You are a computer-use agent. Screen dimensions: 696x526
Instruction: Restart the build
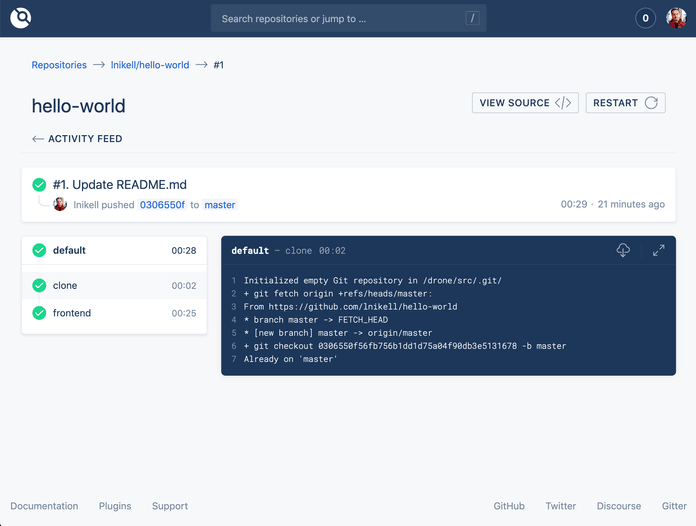point(625,103)
